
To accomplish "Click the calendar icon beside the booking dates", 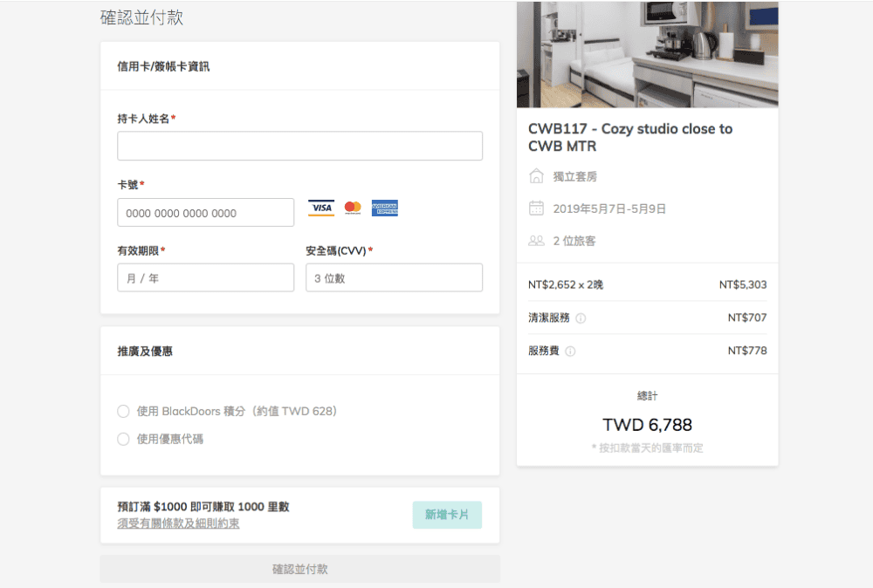I will pos(536,208).
